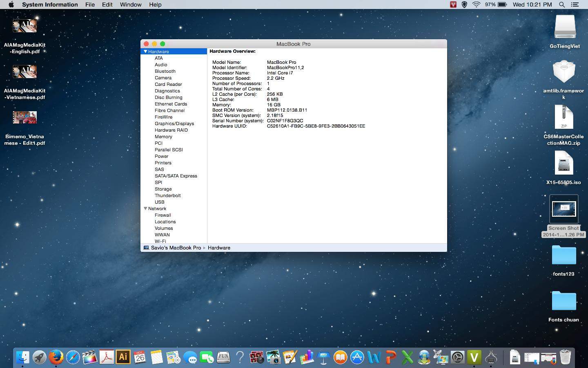Launch Microsoft Excel from dock

[408, 357]
